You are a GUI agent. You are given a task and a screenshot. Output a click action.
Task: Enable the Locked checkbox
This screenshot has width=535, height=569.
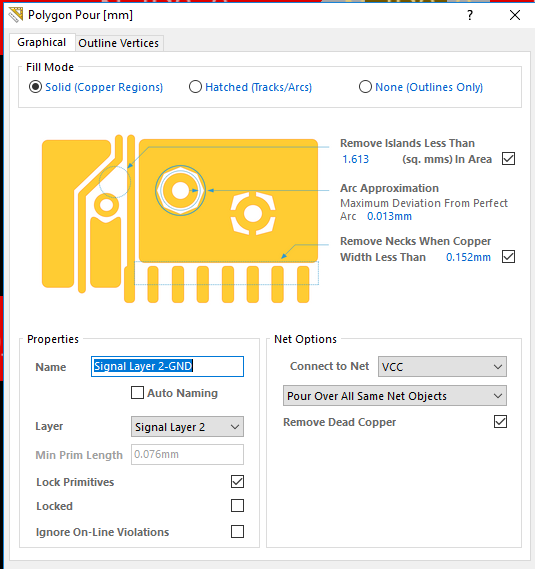point(237,505)
